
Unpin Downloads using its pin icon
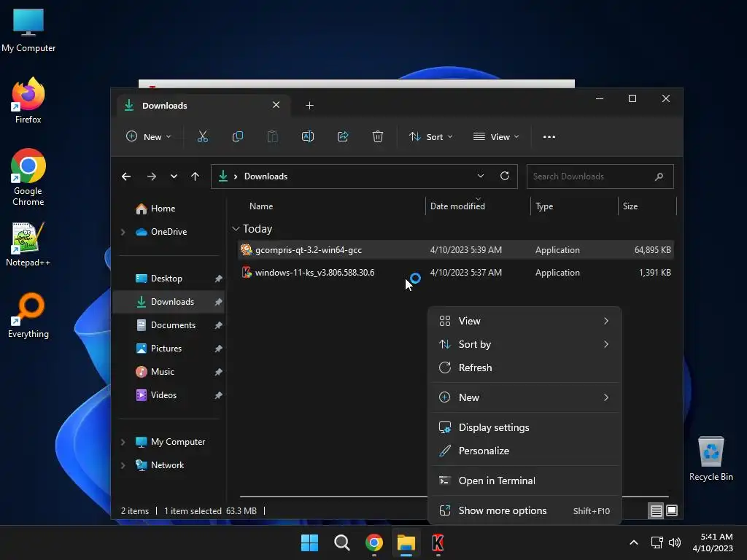tap(218, 302)
